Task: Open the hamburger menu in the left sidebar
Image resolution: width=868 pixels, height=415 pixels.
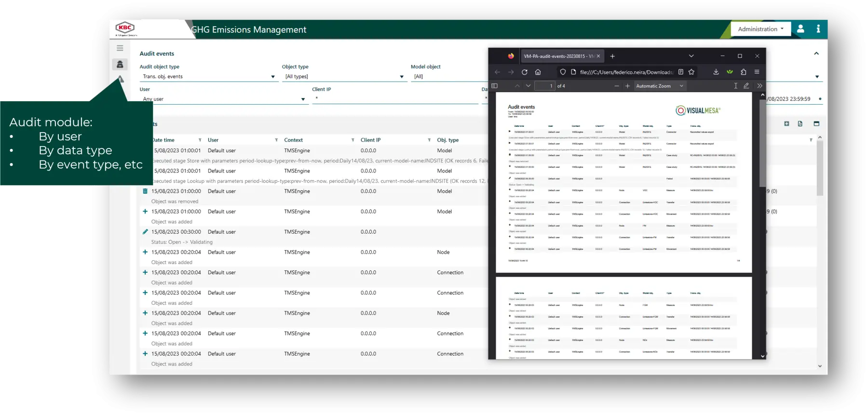Action: tap(120, 48)
